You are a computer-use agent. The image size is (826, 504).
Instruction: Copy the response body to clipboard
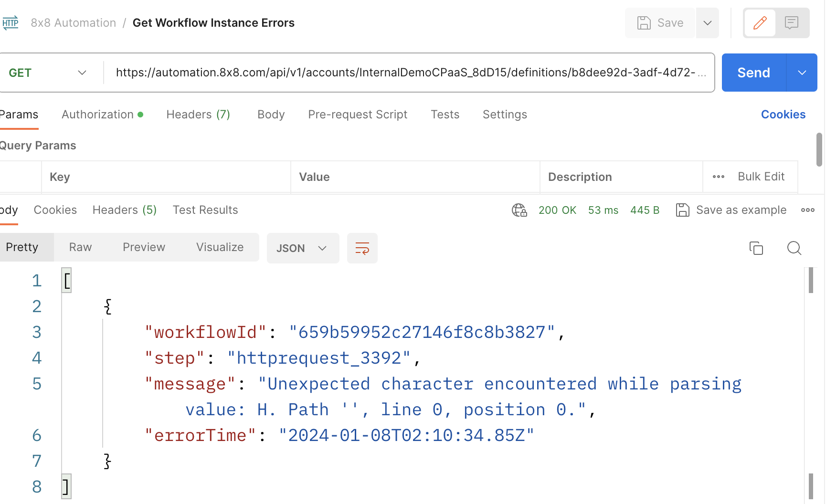pos(756,248)
